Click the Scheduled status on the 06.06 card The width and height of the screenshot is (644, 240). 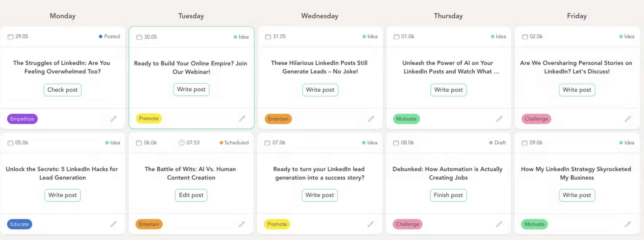[234, 143]
